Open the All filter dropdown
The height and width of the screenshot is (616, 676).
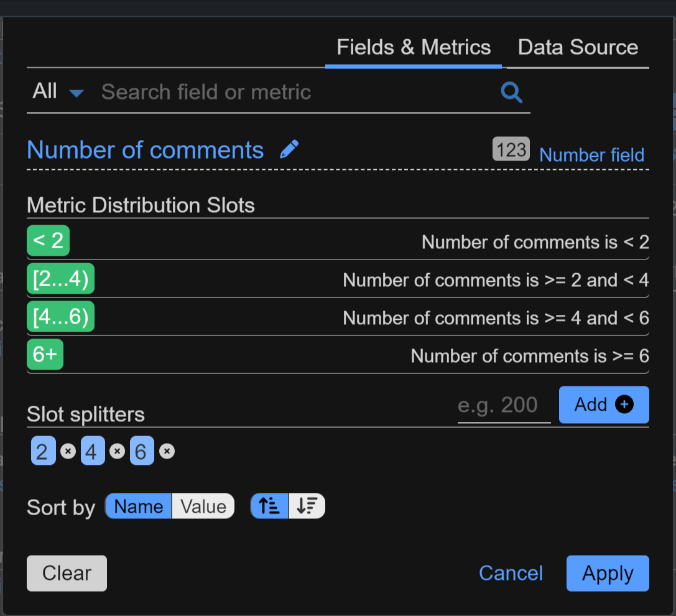(x=57, y=92)
